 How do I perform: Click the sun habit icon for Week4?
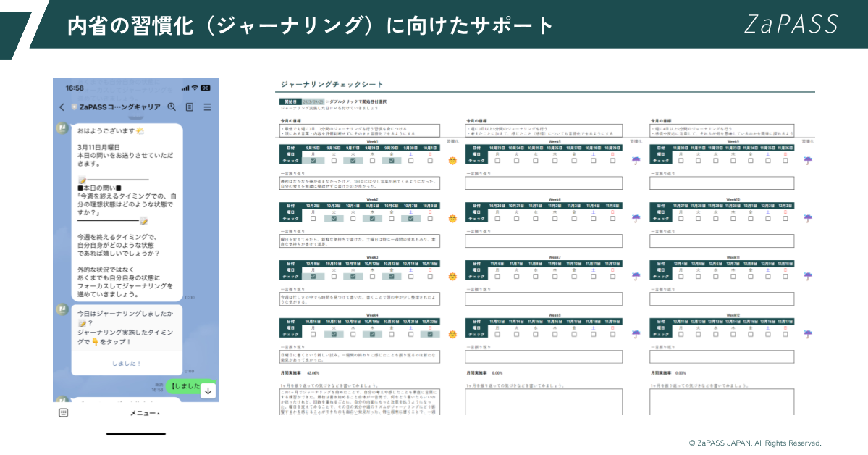pyautogui.click(x=452, y=334)
